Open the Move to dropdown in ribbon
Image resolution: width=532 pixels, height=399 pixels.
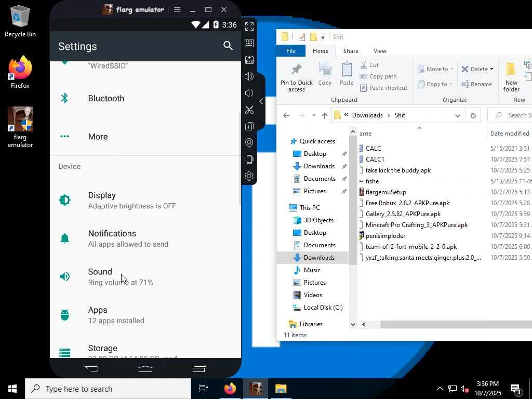[436, 69]
